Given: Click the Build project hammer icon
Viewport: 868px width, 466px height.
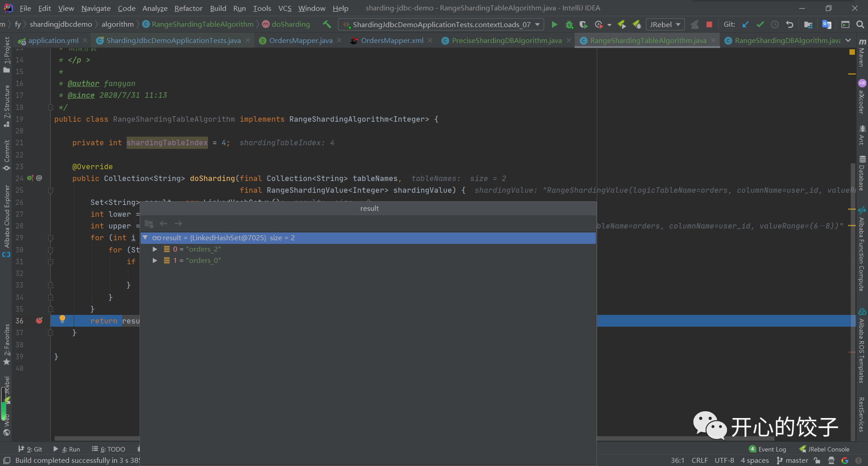Looking at the screenshot, I should tap(327, 24).
